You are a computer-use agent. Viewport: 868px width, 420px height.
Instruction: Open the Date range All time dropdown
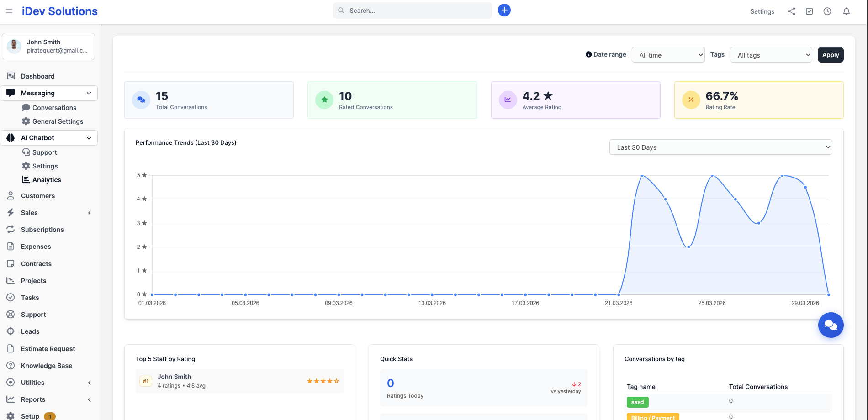pos(668,55)
